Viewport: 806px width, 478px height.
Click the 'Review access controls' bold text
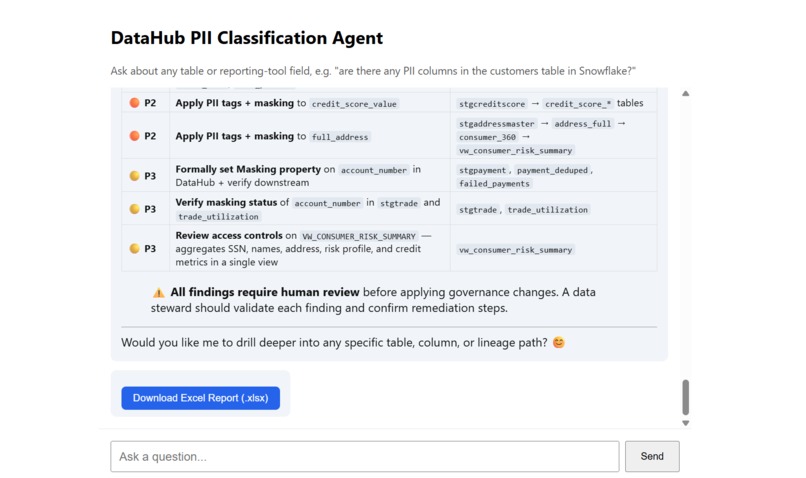[x=229, y=235]
